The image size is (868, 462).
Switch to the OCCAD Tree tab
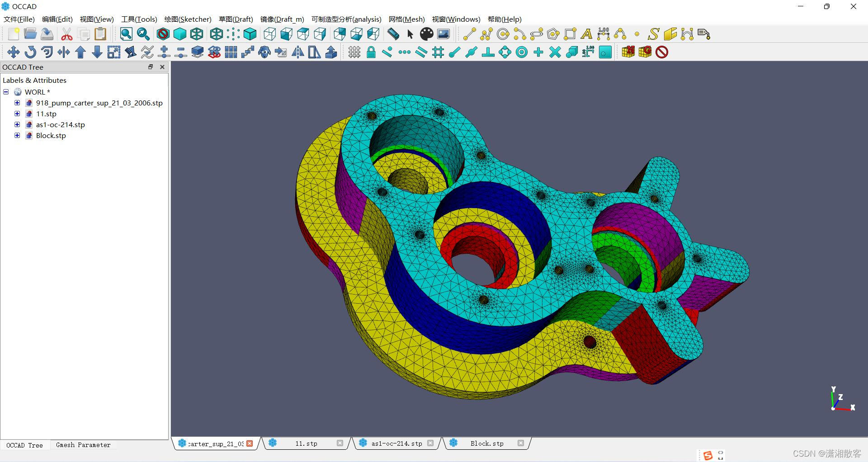(x=24, y=445)
